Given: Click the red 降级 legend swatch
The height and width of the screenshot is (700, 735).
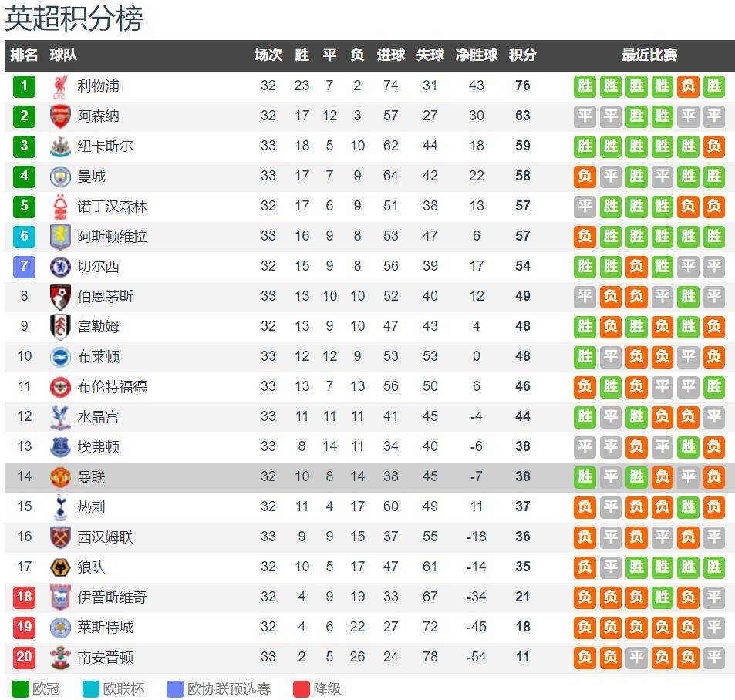Looking at the screenshot, I should pyautogui.click(x=302, y=688).
